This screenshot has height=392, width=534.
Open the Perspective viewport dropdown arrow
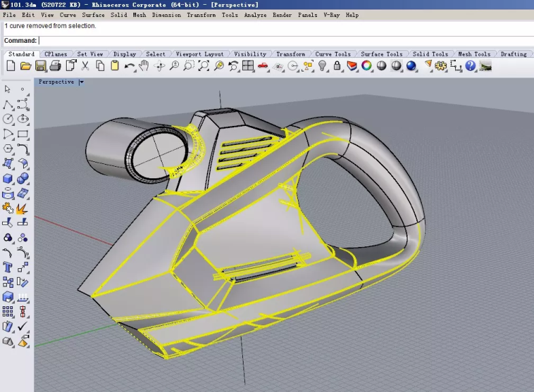tap(82, 82)
